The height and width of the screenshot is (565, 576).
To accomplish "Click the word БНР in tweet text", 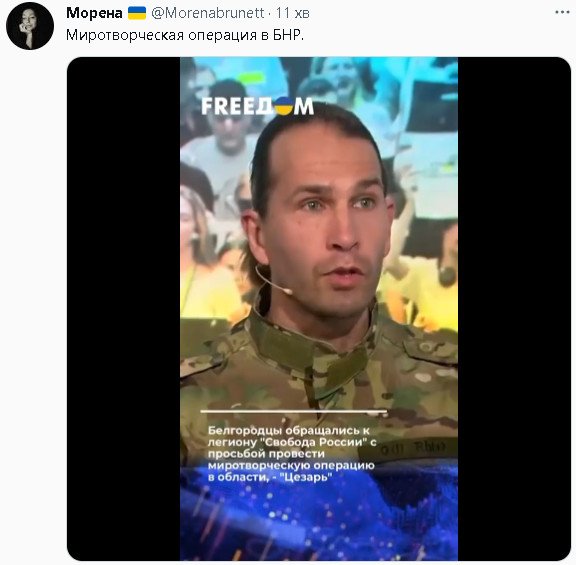I will (x=288, y=35).
